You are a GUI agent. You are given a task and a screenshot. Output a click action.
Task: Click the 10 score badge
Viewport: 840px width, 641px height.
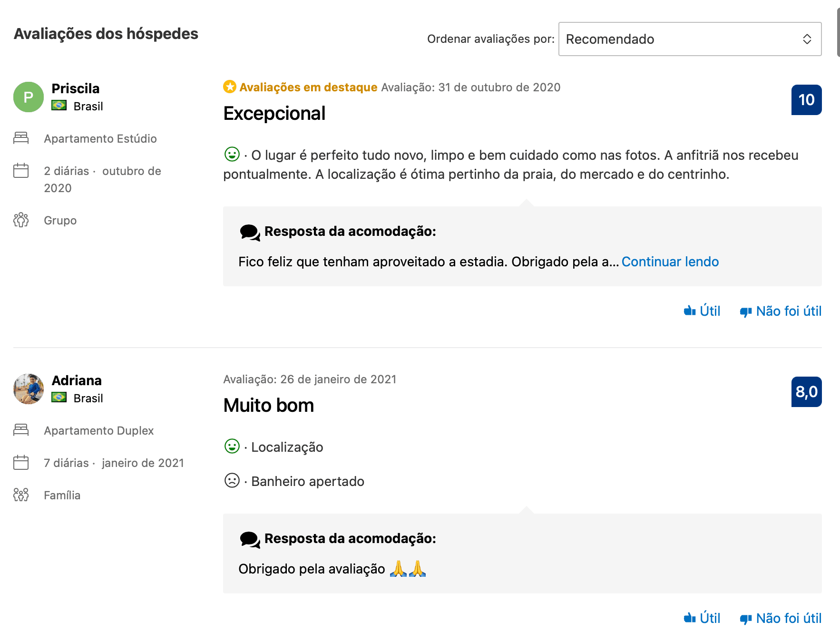[x=806, y=100]
